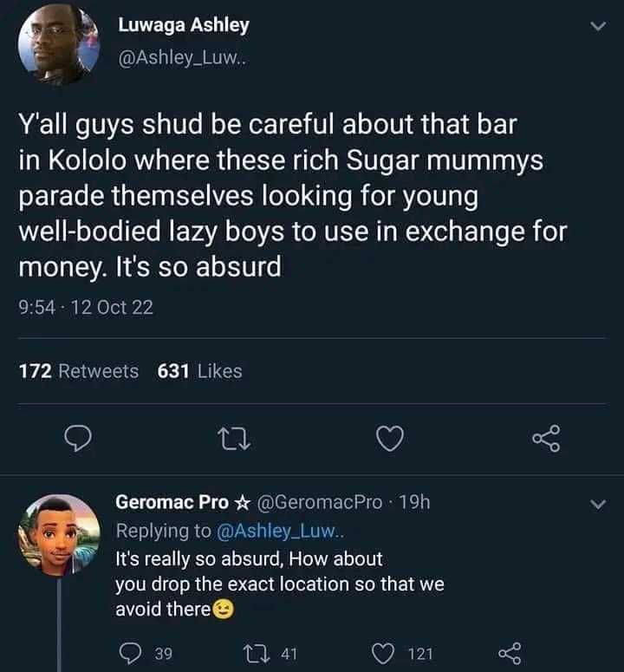The height and width of the screenshot is (672, 624).
Task: Share Luwaga Ashley's tweet
Action: (x=545, y=440)
